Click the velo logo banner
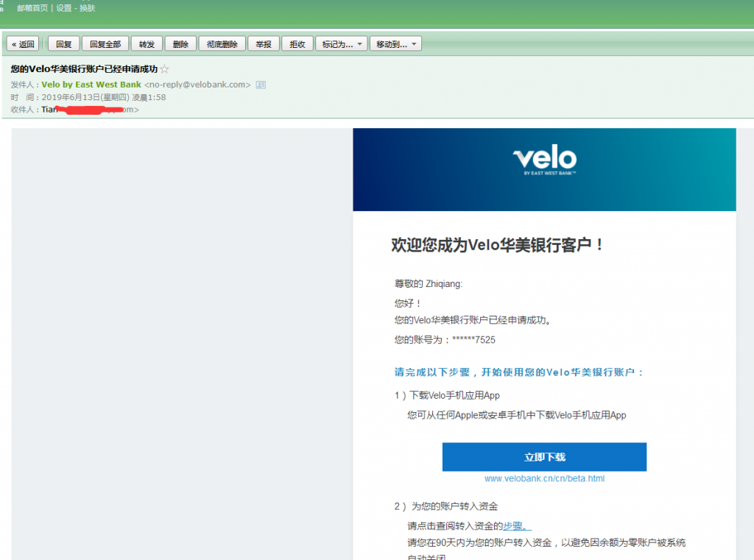 click(x=544, y=169)
